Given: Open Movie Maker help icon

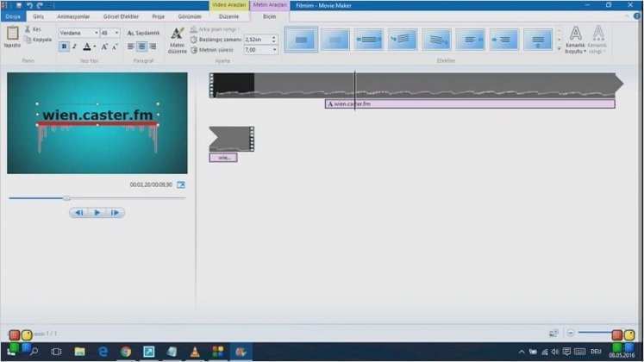Looking at the screenshot, I should click(636, 16).
